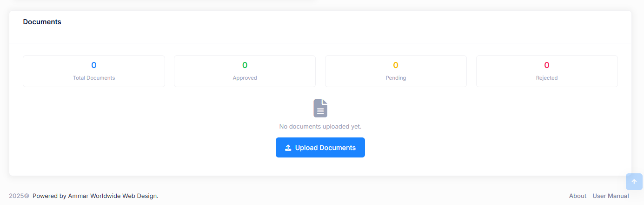Image resolution: width=644 pixels, height=205 pixels.
Task: Click the "Pending" label text
Action: [396, 78]
